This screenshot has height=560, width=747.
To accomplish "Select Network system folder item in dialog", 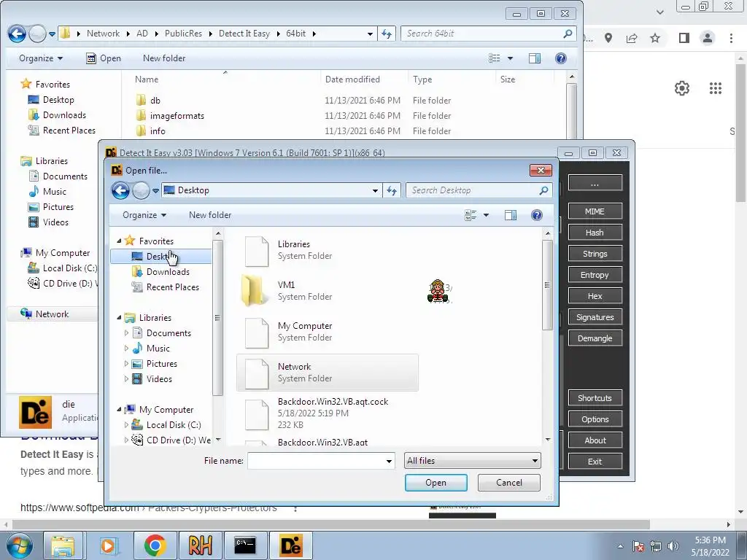I will click(x=328, y=373).
